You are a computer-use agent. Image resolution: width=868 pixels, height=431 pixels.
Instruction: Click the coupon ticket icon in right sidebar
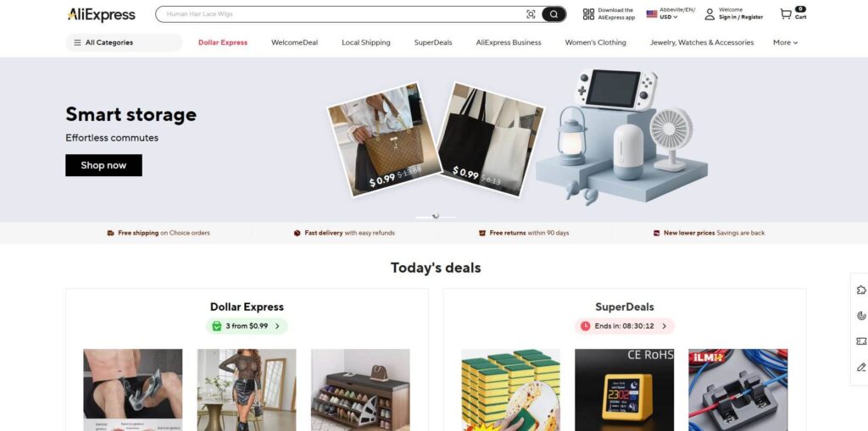pos(861,341)
